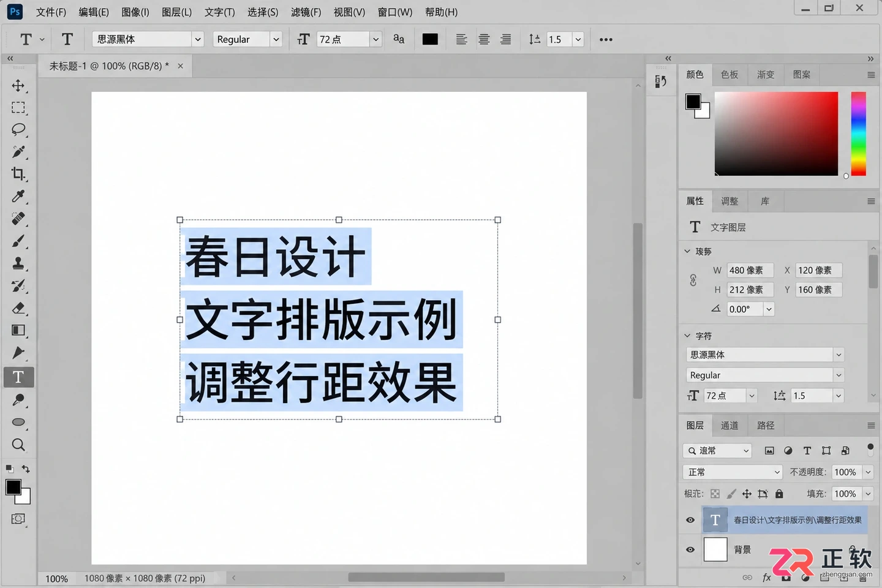Filter layers by shape layers

pyautogui.click(x=826, y=451)
